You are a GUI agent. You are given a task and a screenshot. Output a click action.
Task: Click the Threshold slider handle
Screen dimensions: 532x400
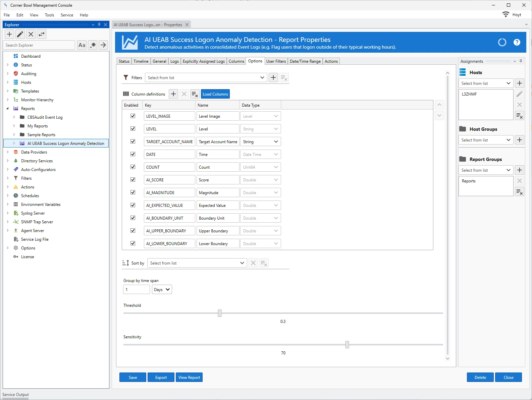pyautogui.click(x=220, y=313)
